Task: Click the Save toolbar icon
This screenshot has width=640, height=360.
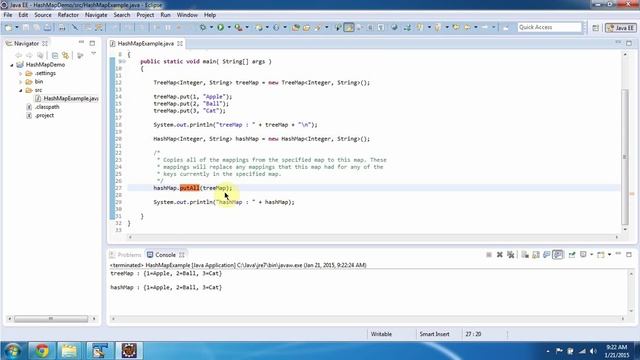Action: coord(26,27)
